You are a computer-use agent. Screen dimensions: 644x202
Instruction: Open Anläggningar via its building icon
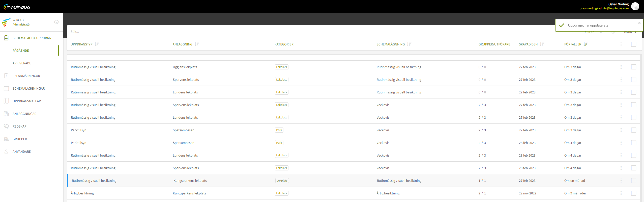coord(6,114)
